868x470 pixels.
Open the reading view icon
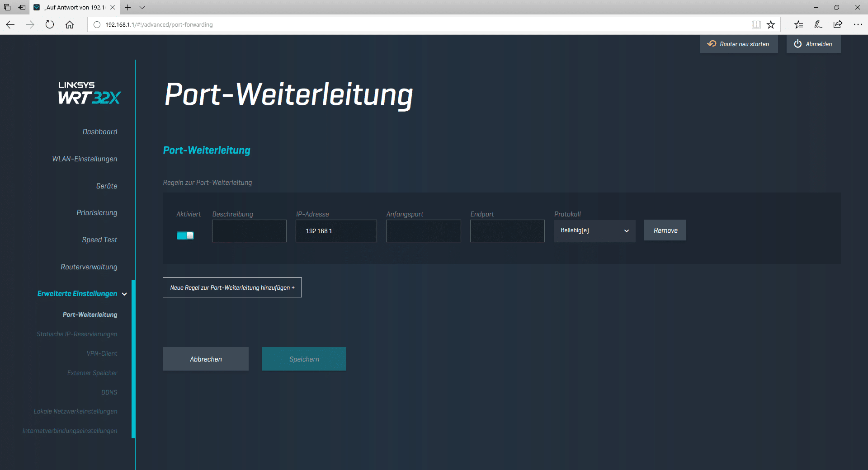(756, 24)
